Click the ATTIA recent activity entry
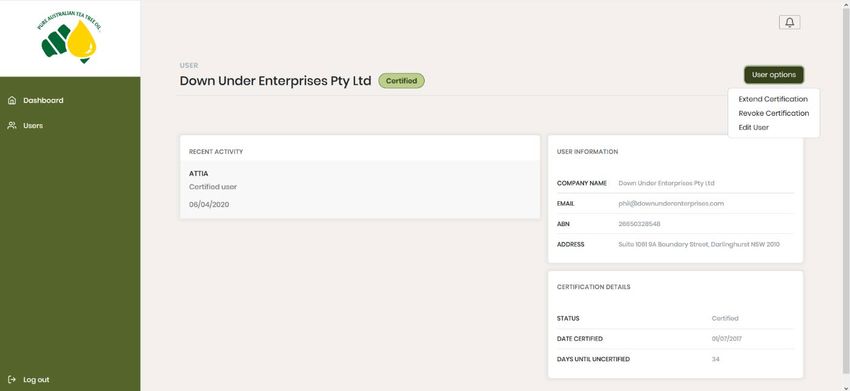 pyautogui.click(x=359, y=189)
